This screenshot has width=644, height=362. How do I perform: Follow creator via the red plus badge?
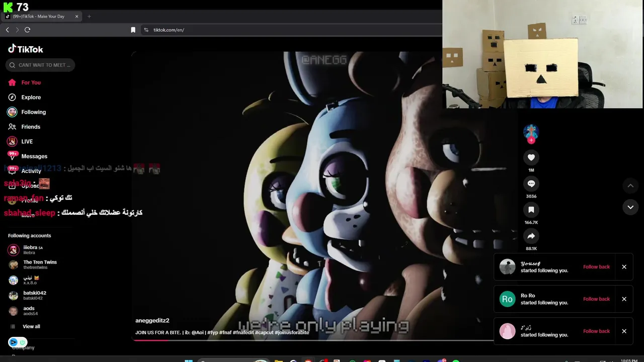pos(531,140)
